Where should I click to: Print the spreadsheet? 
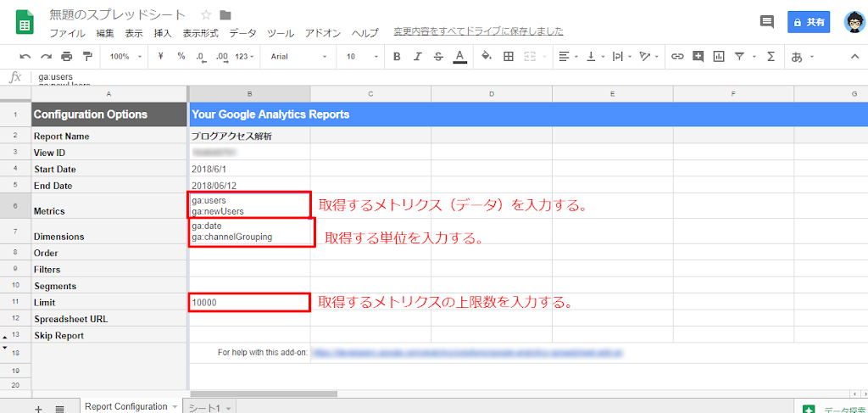(67, 57)
